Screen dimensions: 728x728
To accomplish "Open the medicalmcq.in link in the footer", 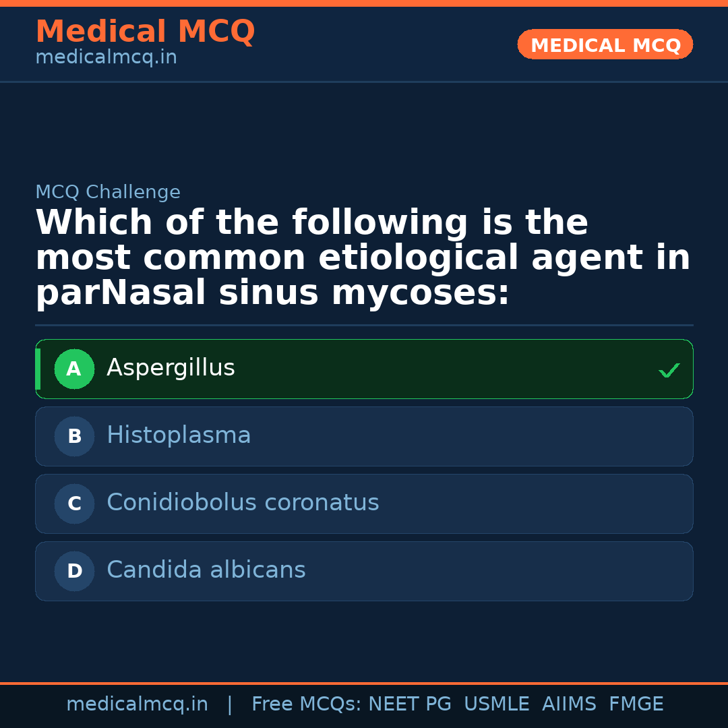I will (x=137, y=704).
